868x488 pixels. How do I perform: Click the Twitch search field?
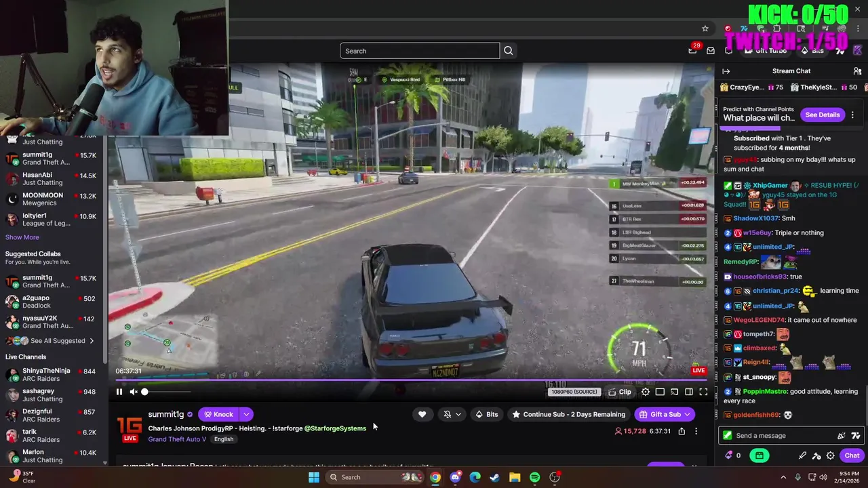click(x=420, y=51)
